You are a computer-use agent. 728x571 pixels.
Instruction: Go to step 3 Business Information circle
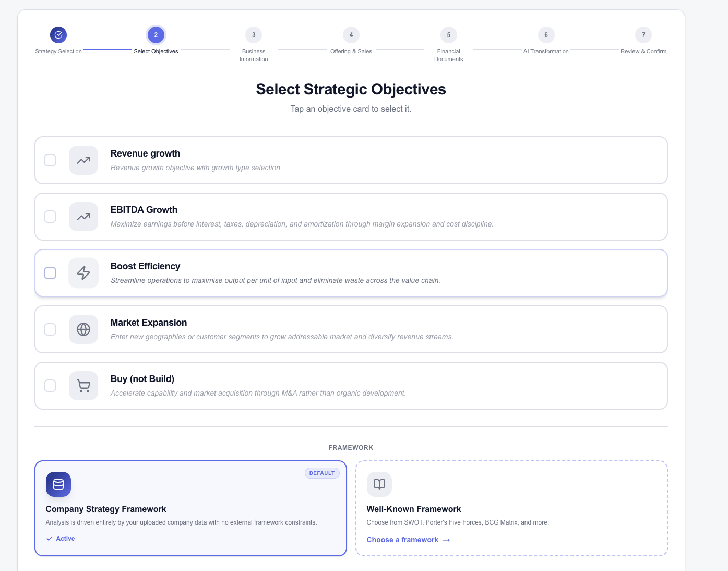click(x=254, y=35)
